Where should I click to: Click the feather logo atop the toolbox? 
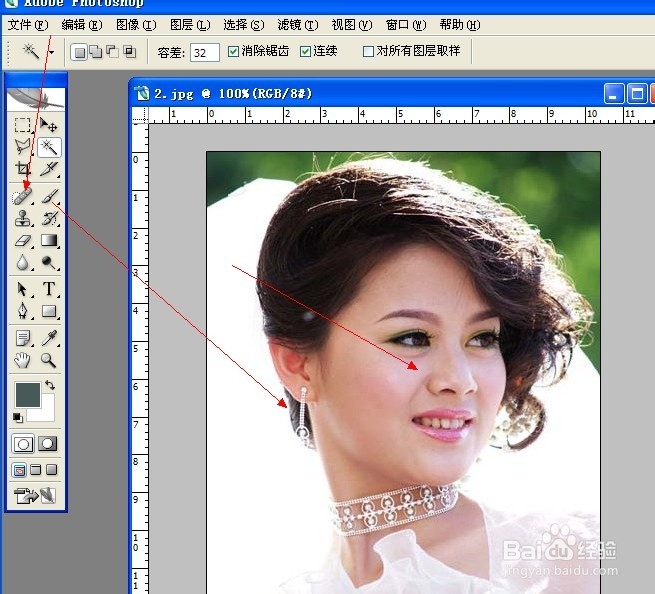click(x=36, y=99)
